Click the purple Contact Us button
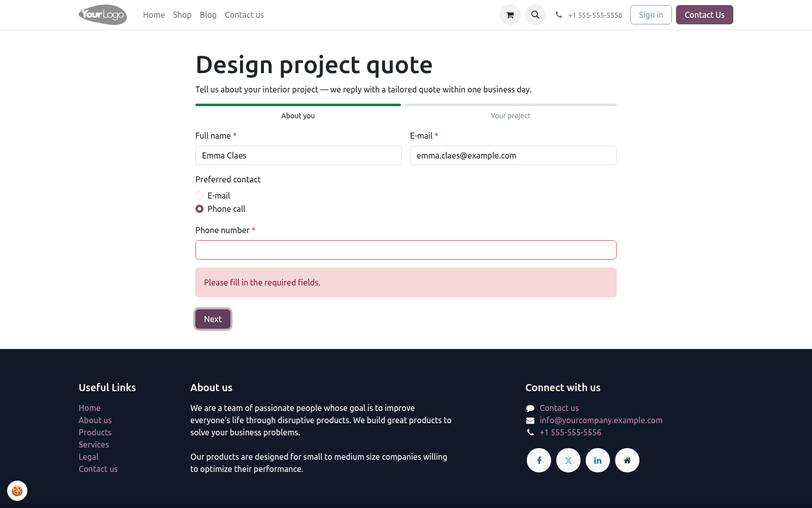 [704, 15]
